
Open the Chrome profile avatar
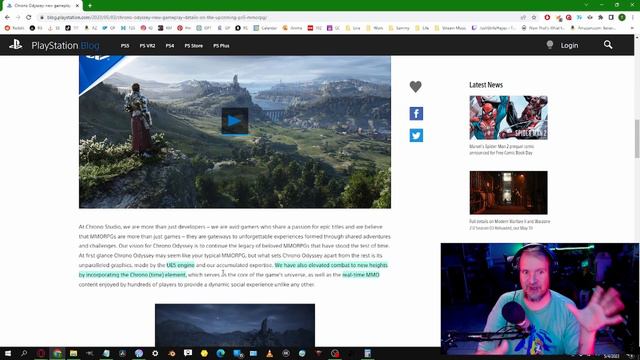click(622, 18)
